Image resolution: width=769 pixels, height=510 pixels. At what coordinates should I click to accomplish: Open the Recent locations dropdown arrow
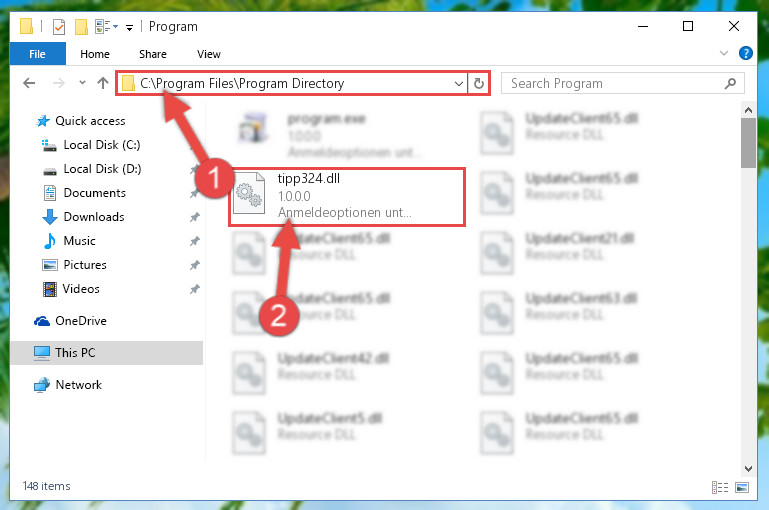click(x=82, y=83)
